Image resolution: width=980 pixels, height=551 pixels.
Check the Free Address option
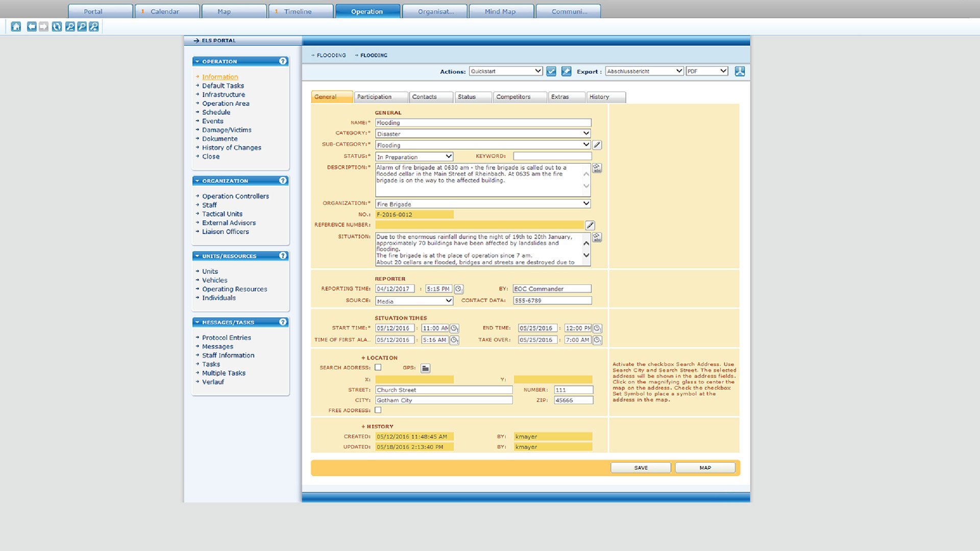(378, 410)
